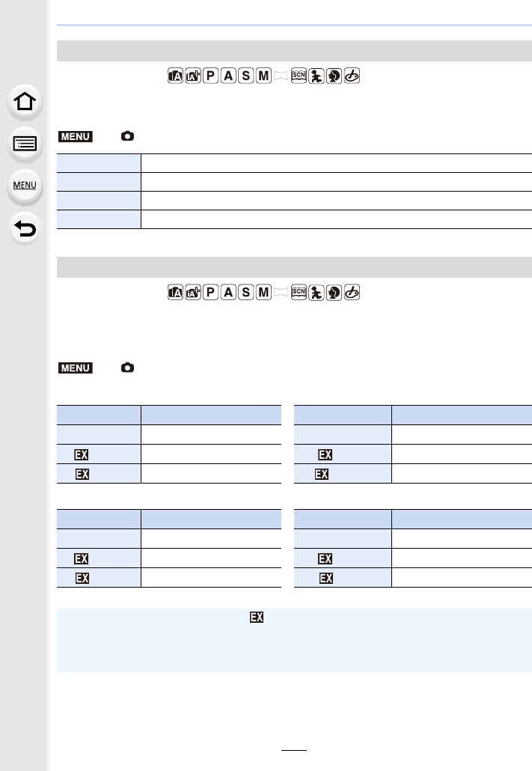Click the camera Rec icon beside first MENU label
The width and height of the screenshot is (532, 771).
[128, 137]
